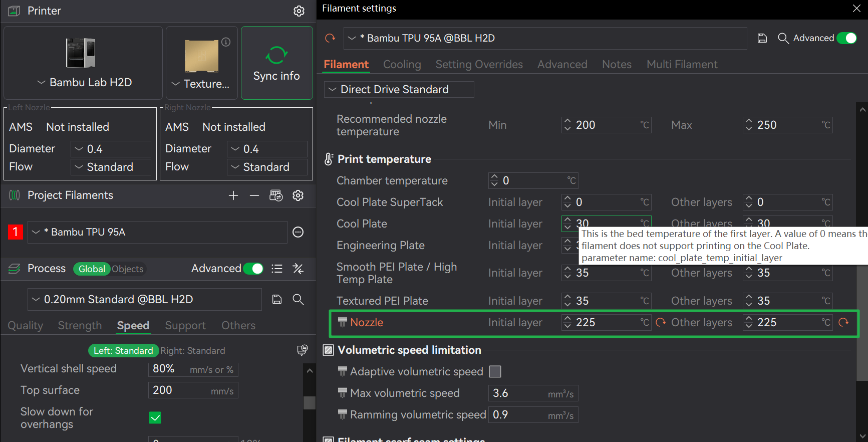The image size is (868, 442).
Task: Open the Notes tab
Action: 617,65
